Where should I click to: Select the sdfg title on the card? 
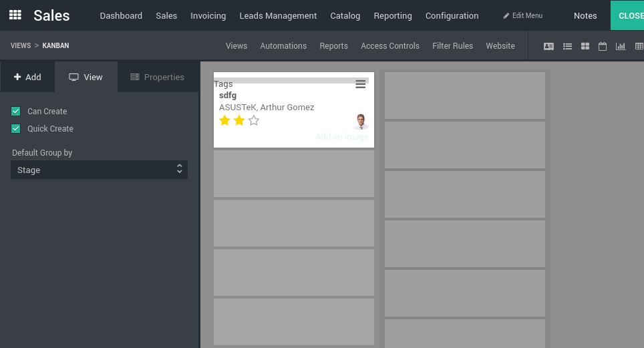228,96
